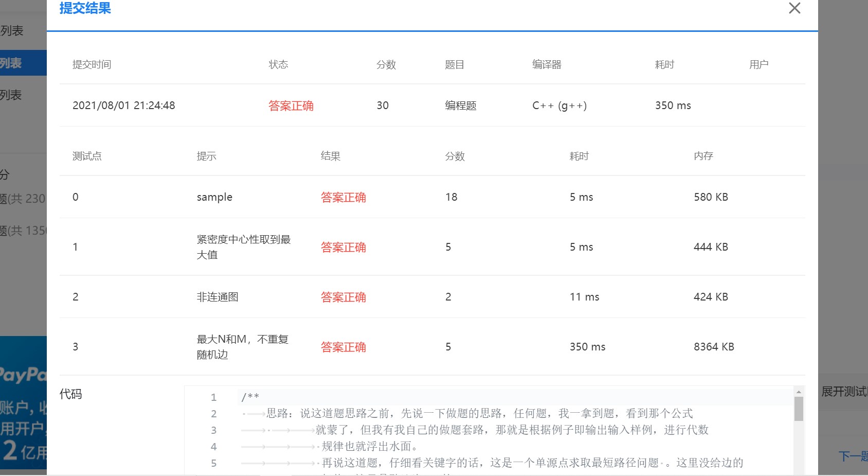
Task: Click the 提交时间 column header
Action: 92,64
